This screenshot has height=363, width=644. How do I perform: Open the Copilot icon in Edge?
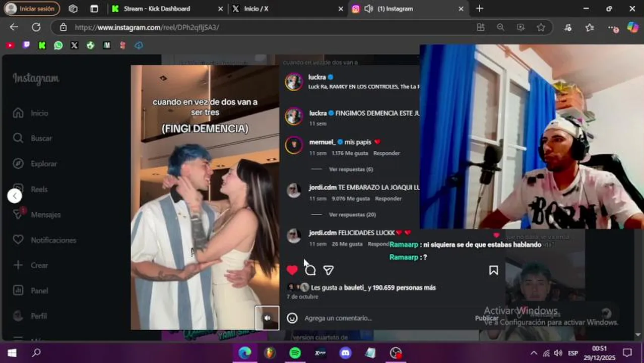pos(632,27)
